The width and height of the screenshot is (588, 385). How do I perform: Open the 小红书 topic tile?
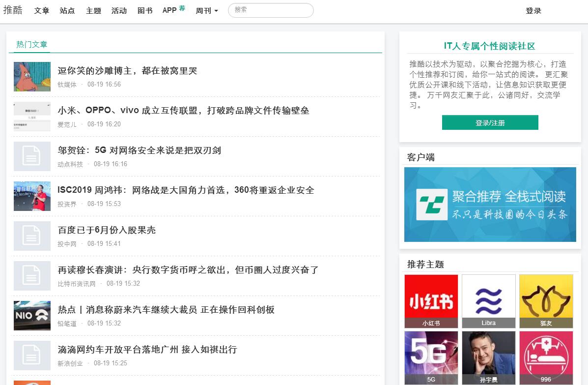pos(431,301)
